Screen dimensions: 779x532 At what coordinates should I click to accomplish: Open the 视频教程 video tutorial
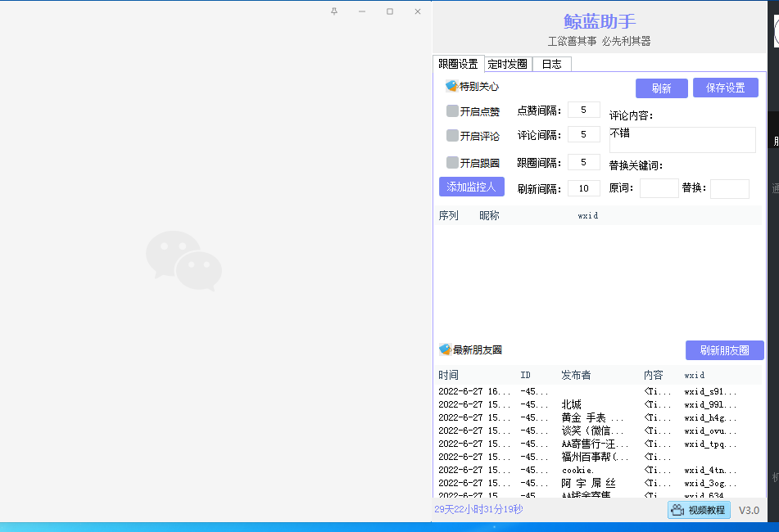[x=699, y=510]
